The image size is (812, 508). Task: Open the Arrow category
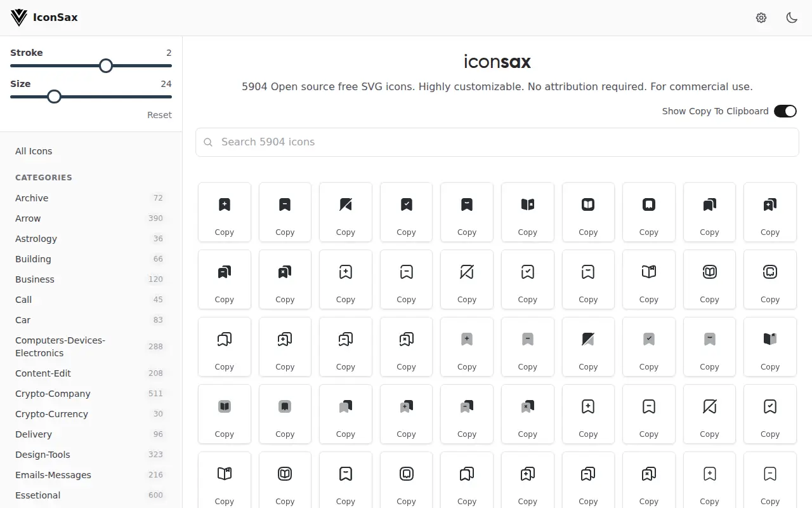[91, 218]
